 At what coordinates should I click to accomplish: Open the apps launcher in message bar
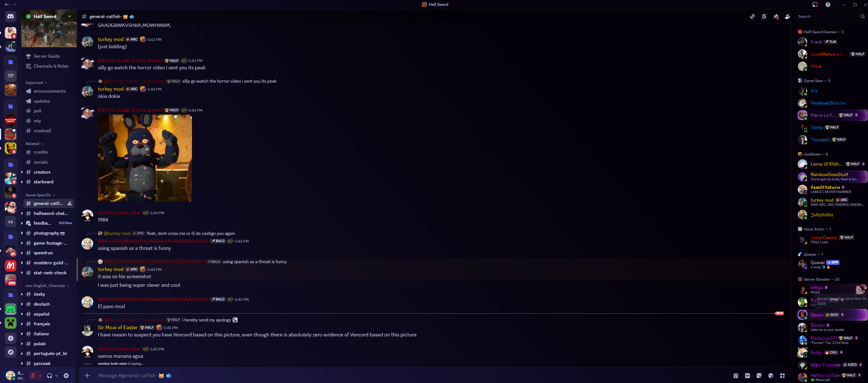(x=782, y=376)
